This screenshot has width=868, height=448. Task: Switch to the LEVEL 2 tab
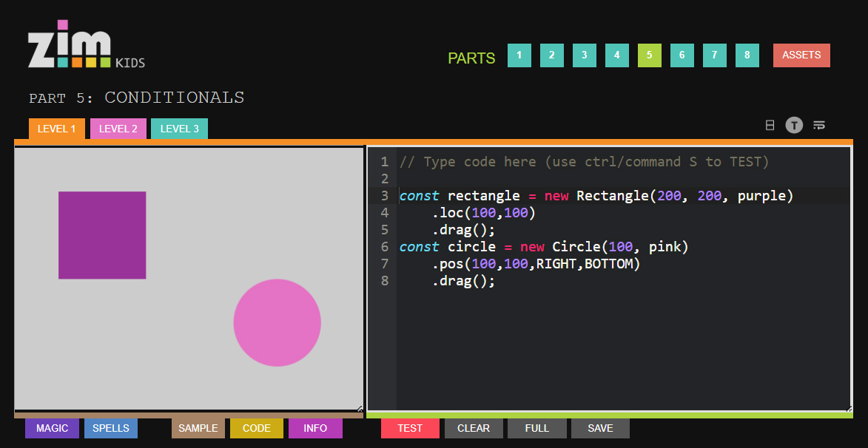coord(118,129)
